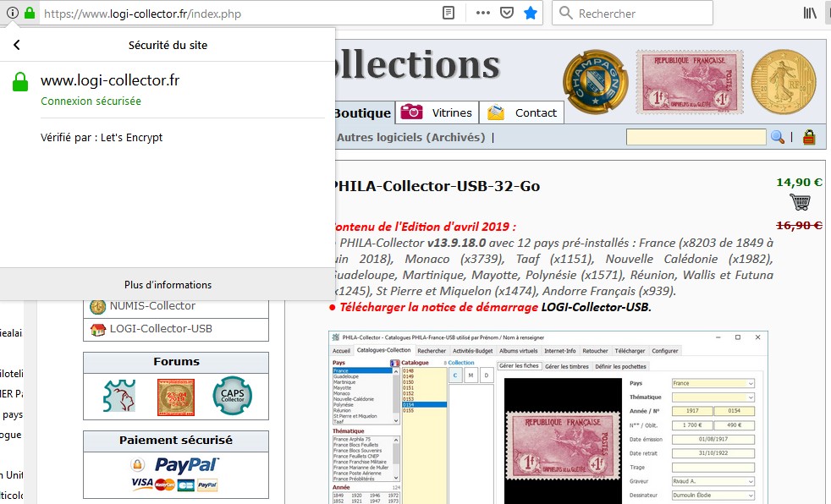Click Télécharger la notice de démarrage link

[x=438, y=307]
